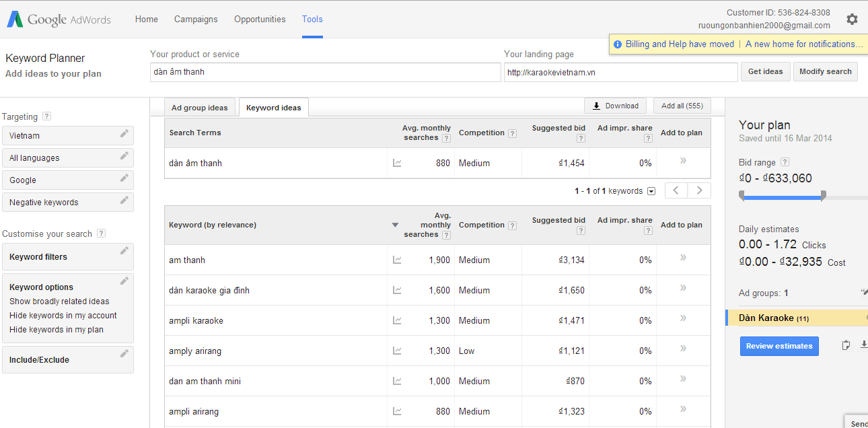Click the Google AdWords logo

point(59,20)
